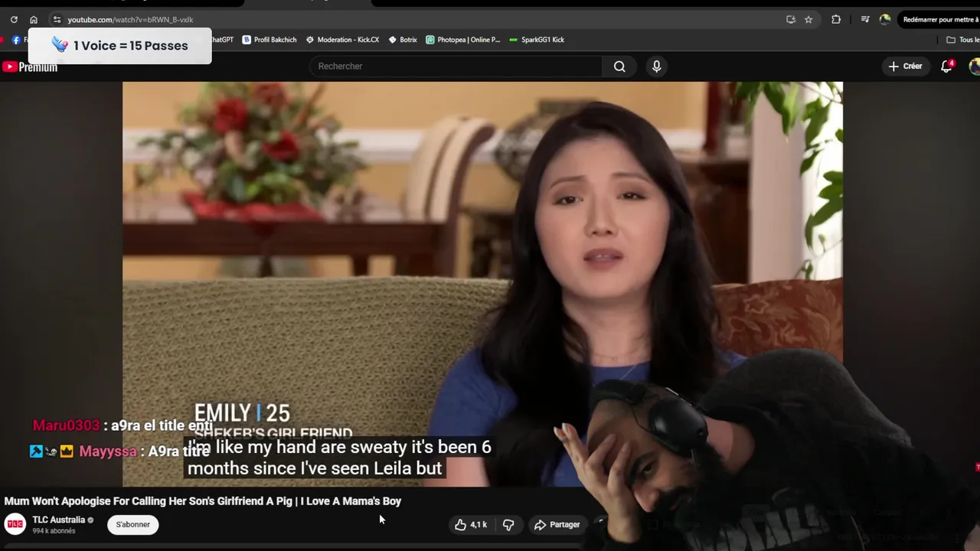Image resolution: width=980 pixels, height=551 pixels.
Task: Bookmark this page with the star icon
Action: click(808, 20)
